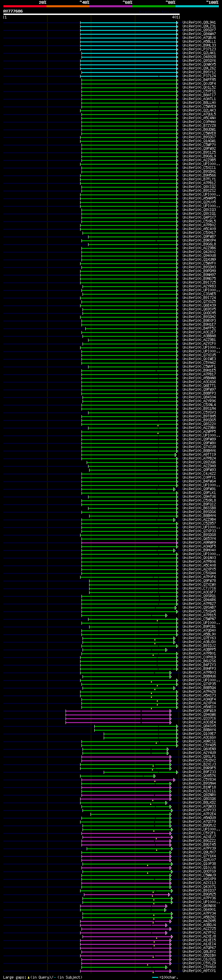Click hit label UniRef100_Q10P38

click(199, 864)
